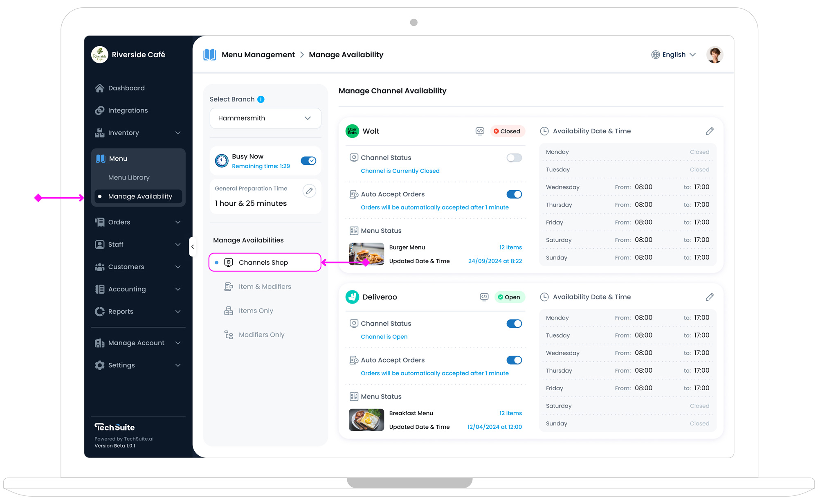Select the Modifiers Only icon

229,334
